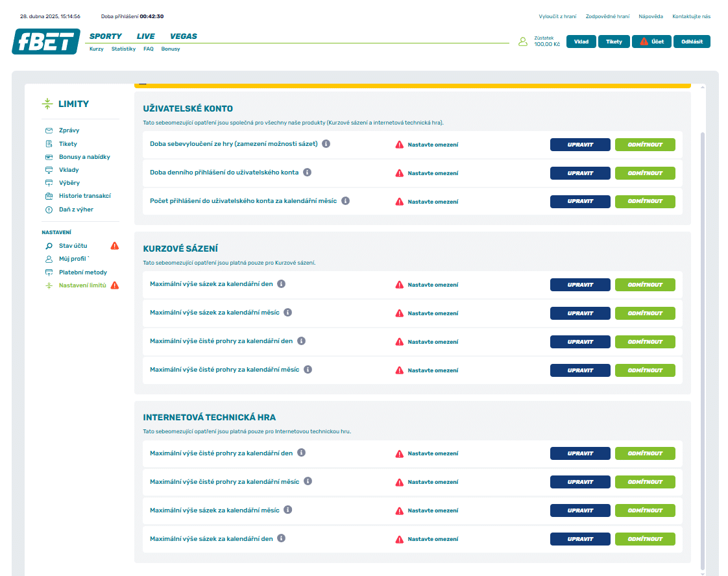Viewport: 728px width, 576px height.
Task: Open Zodpovědné hraní link
Action: [607, 16]
